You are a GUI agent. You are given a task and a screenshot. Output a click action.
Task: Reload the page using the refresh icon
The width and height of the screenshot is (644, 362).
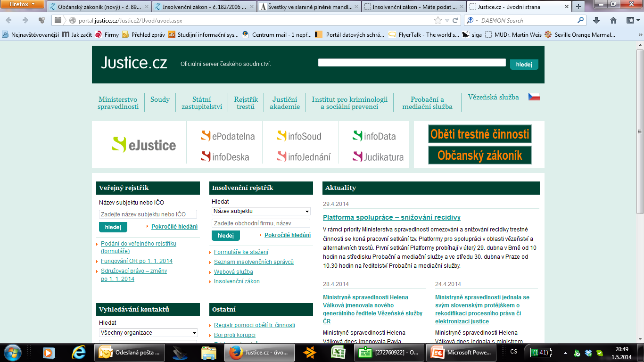coord(455,20)
